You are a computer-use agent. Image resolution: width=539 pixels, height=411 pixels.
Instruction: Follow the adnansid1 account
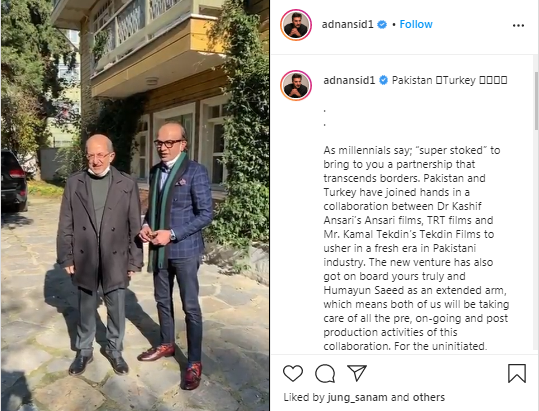pos(416,24)
